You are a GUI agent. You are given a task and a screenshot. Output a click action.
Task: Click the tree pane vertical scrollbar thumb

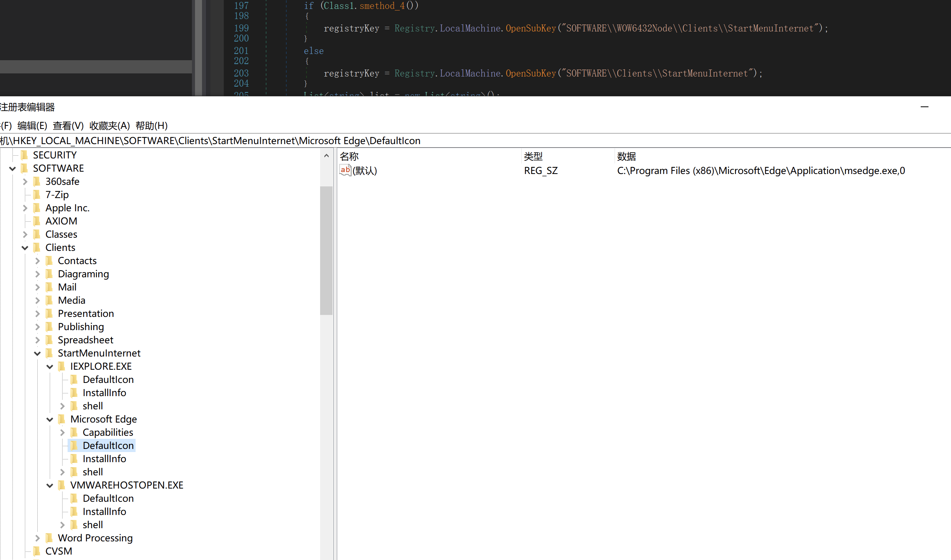click(326, 250)
